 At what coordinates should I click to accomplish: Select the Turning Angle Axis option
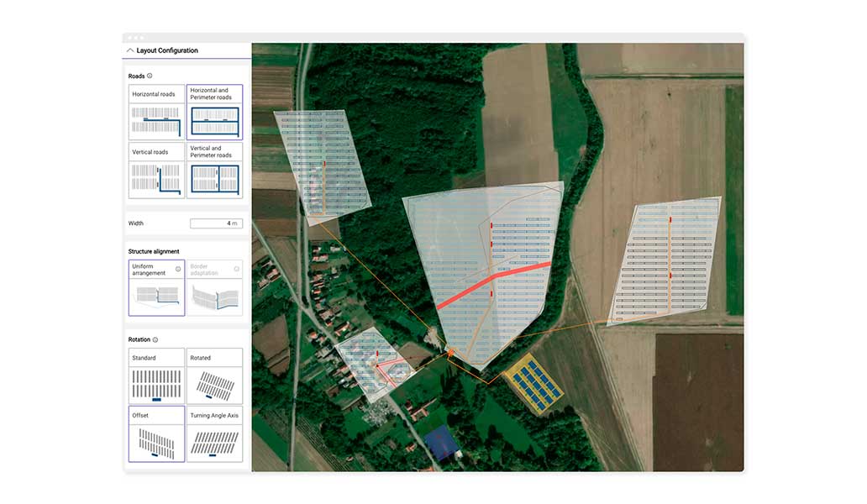214,434
